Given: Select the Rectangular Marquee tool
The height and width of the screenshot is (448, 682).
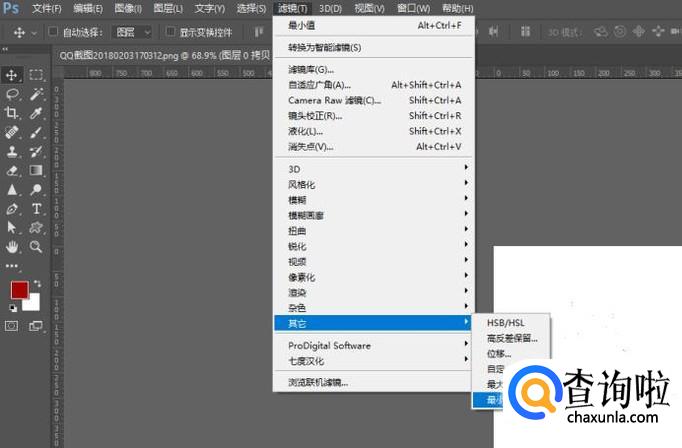Looking at the screenshot, I should [x=36, y=75].
